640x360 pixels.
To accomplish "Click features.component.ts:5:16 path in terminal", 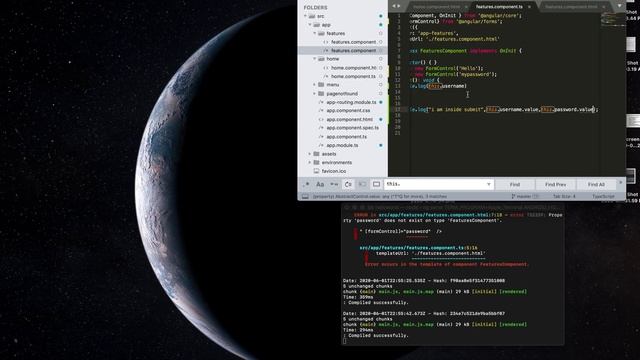I will pyautogui.click(x=418, y=248).
